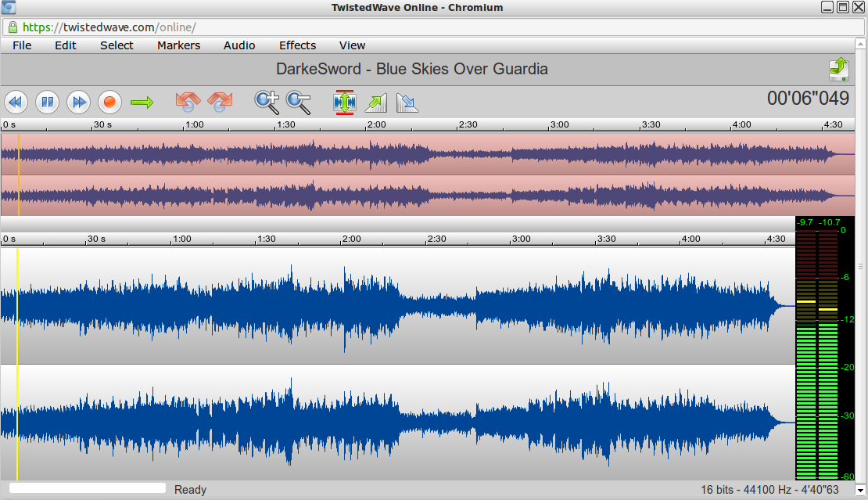Image resolution: width=868 pixels, height=500 pixels.
Task: Open the Markers menu
Action: pyautogui.click(x=178, y=45)
